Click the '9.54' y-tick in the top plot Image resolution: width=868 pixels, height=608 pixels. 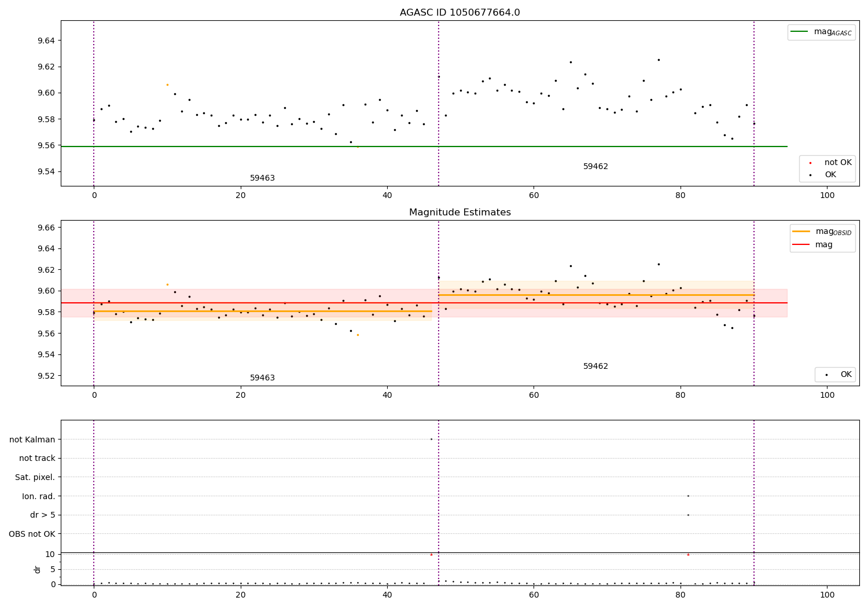click(46, 171)
